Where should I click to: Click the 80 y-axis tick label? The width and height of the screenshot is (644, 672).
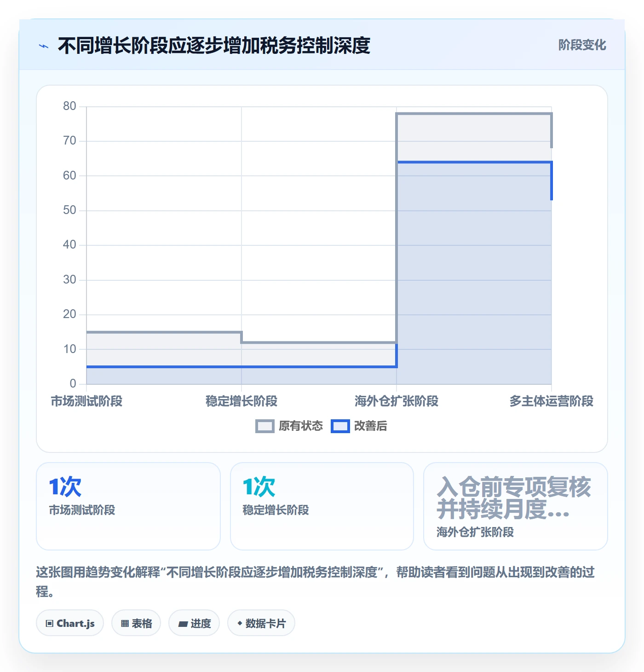(x=70, y=106)
